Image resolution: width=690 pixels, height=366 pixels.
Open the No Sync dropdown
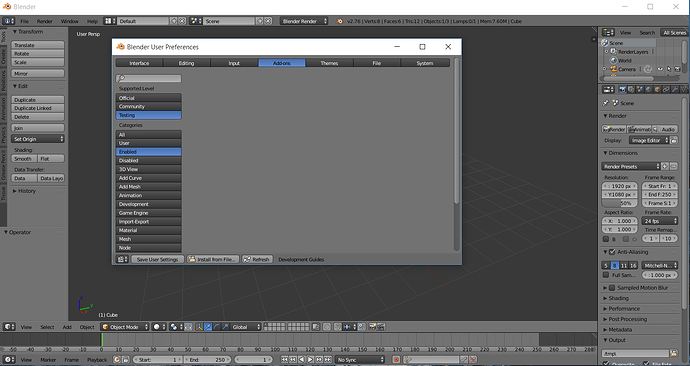point(360,360)
